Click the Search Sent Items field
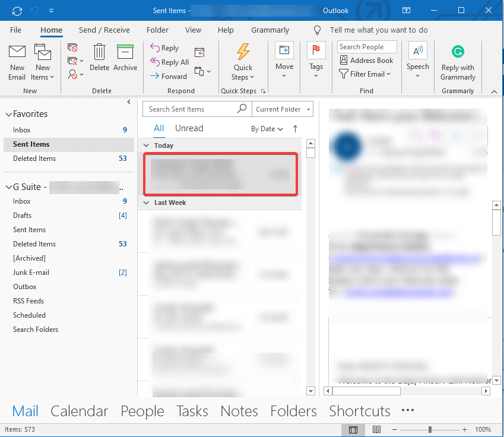Screen dimensions: 504x437 (x=190, y=109)
